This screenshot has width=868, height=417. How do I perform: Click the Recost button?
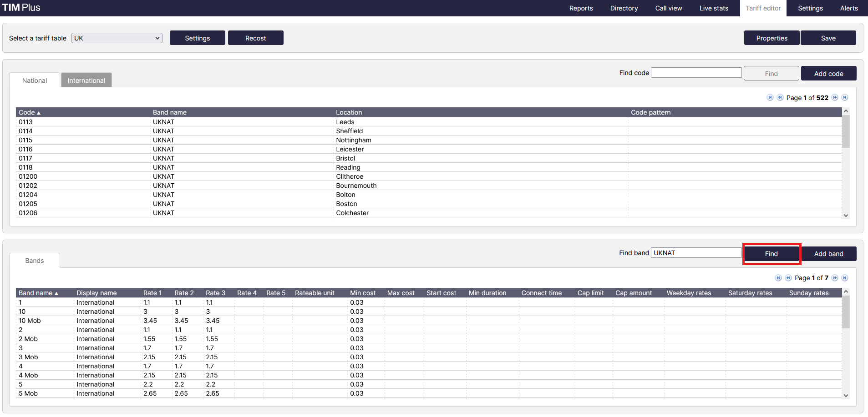point(255,38)
